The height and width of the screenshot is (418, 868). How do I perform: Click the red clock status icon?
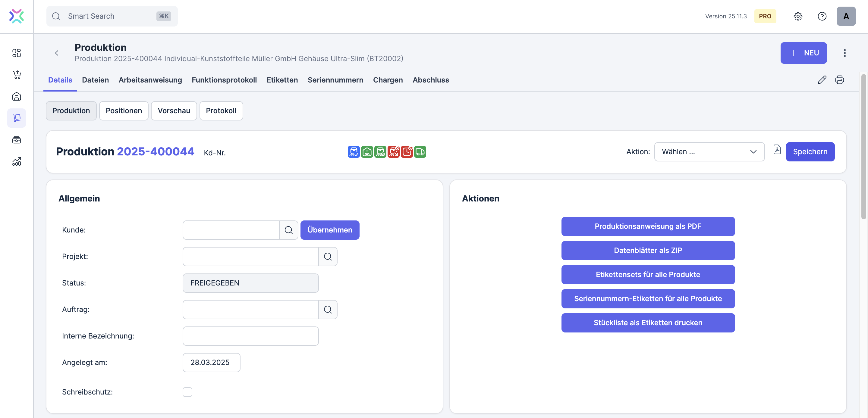[407, 151]
